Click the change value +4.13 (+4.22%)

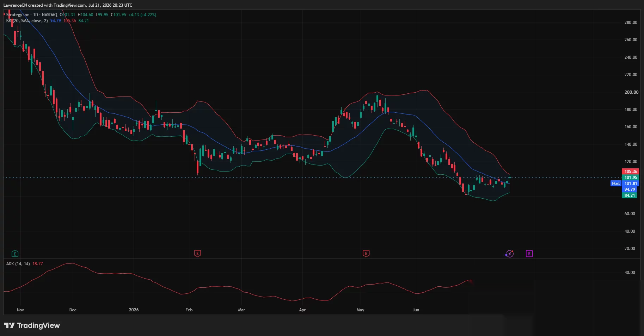pos(142,15)
